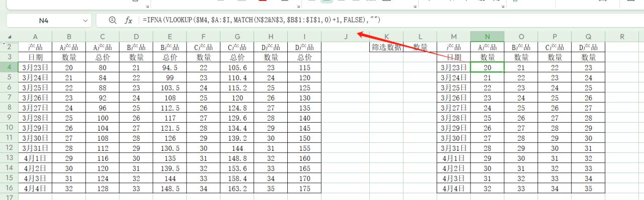
Task: Select all cells with the corner triangle
Action: [x=10, y=37]
